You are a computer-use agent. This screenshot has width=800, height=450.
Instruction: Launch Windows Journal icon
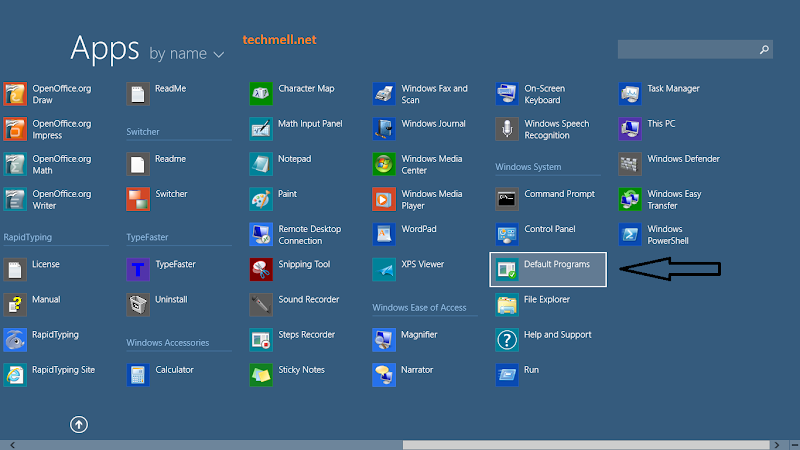[384, 129]
